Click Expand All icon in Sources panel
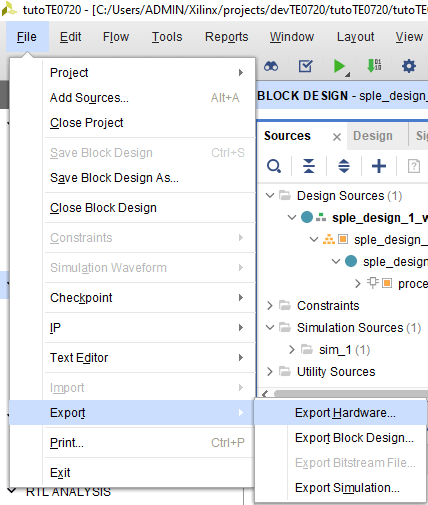Screen dimensions: 428x505 click(344, 166)
